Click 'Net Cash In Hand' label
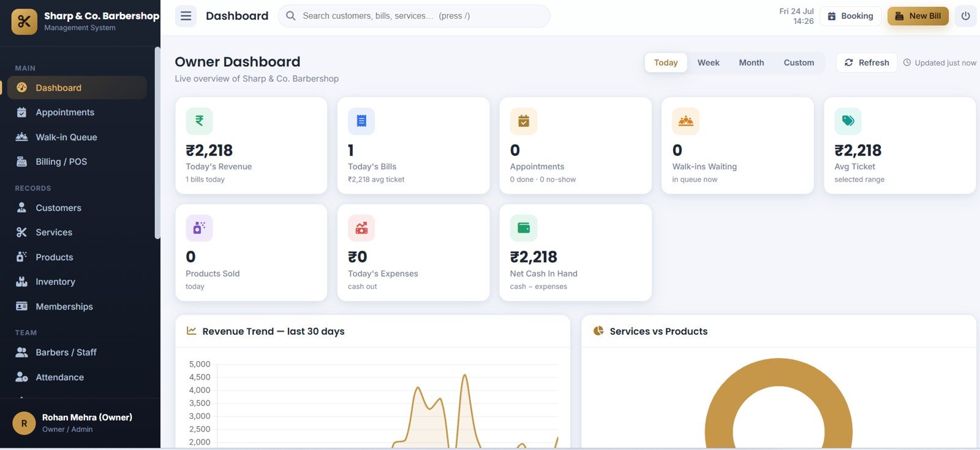The height and width of the screenshot is (450, 980). [544, 273]
